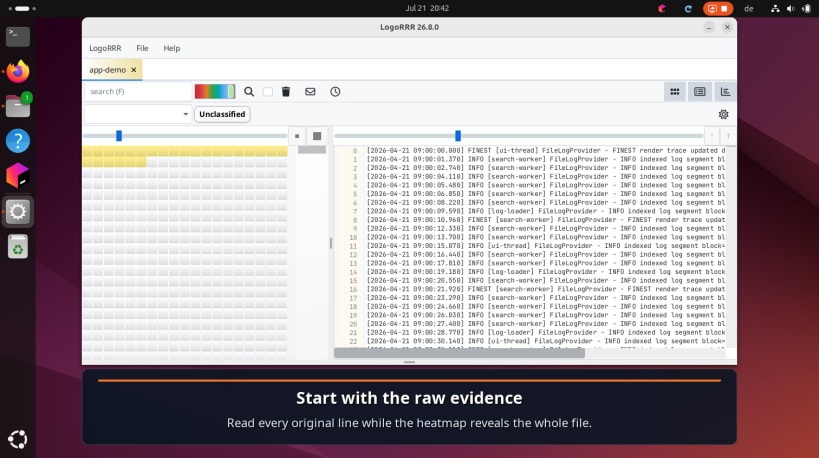Click the heatmap vertical scrollbar thumb

pyautogui.click(x=312, y=150)
